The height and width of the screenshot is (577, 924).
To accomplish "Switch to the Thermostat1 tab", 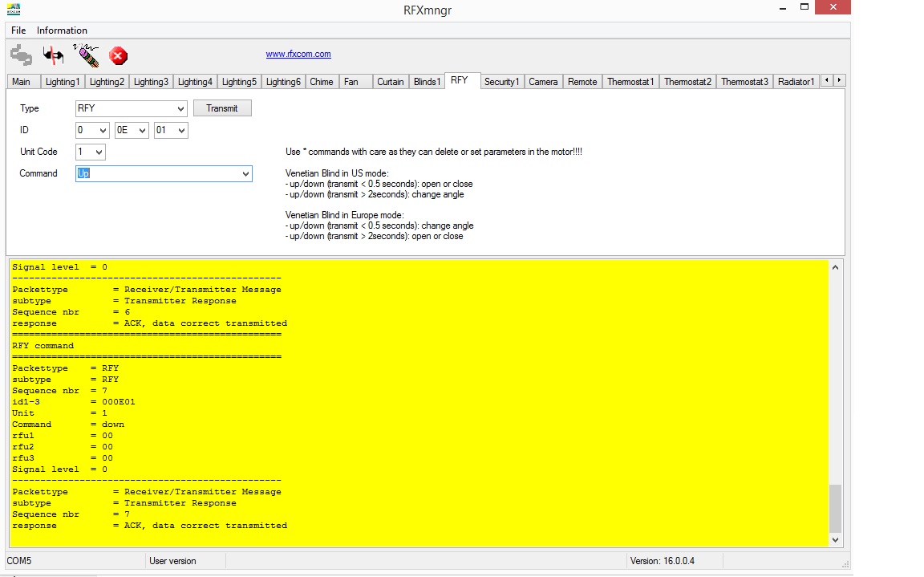I will 630,82.
